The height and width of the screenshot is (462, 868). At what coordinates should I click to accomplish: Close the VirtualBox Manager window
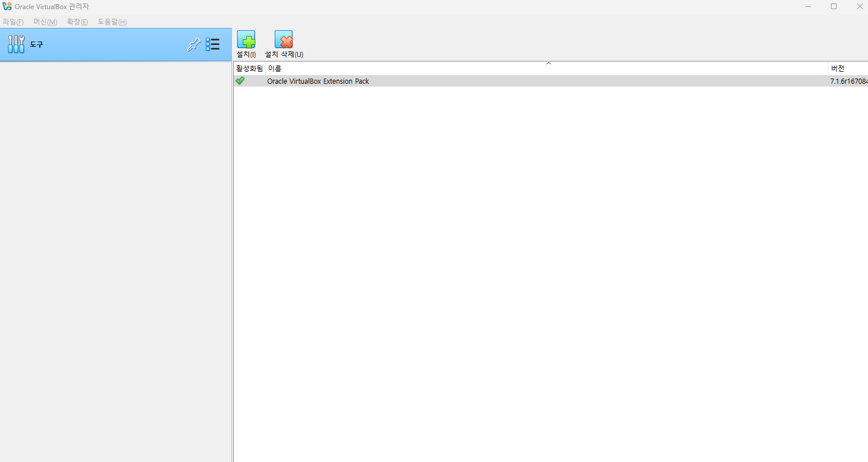pyautogui.click(x=859, y=6)
